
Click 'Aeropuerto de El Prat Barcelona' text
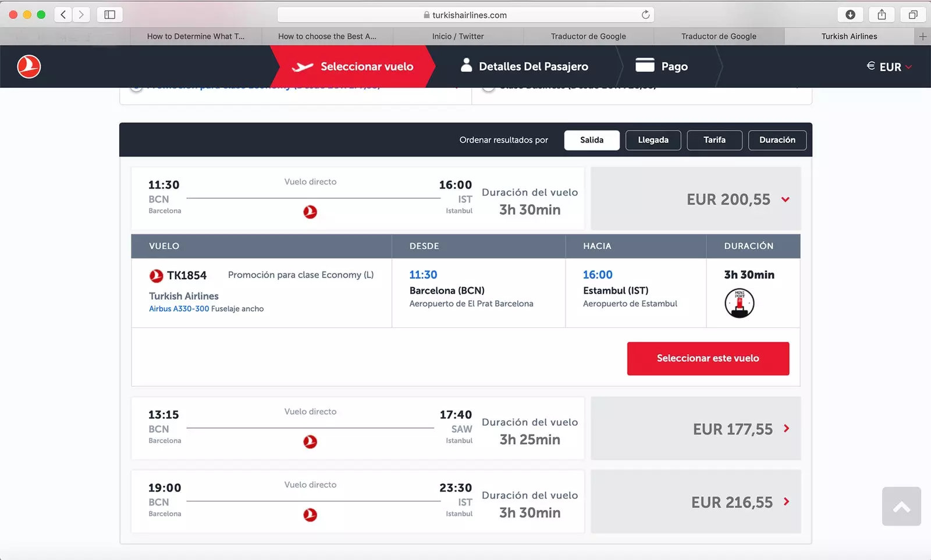[x=471, y=304]
